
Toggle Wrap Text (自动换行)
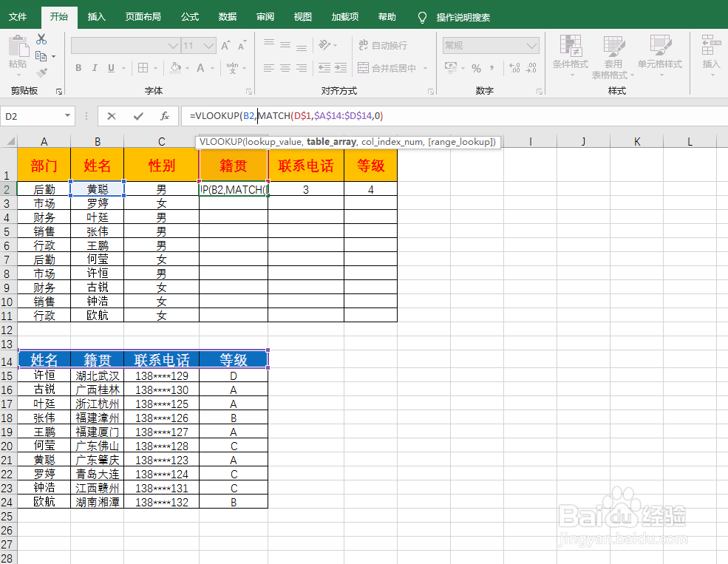tap(383, 45)
